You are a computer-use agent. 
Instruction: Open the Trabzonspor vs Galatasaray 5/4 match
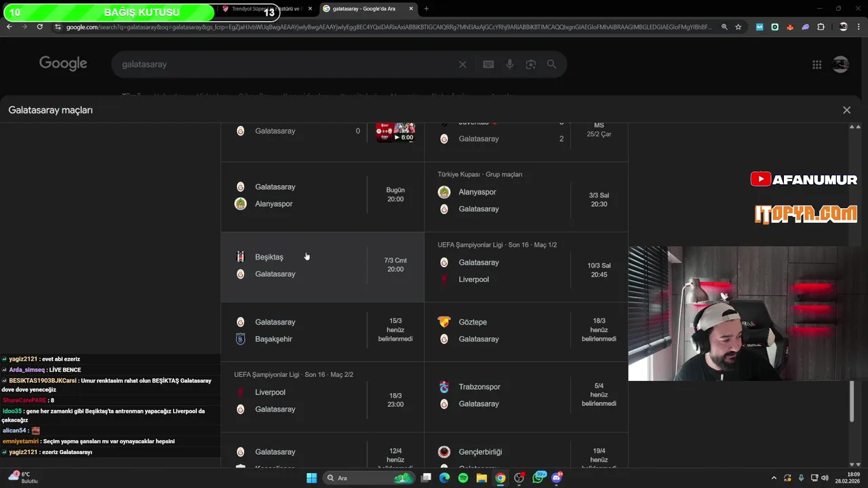526,396
